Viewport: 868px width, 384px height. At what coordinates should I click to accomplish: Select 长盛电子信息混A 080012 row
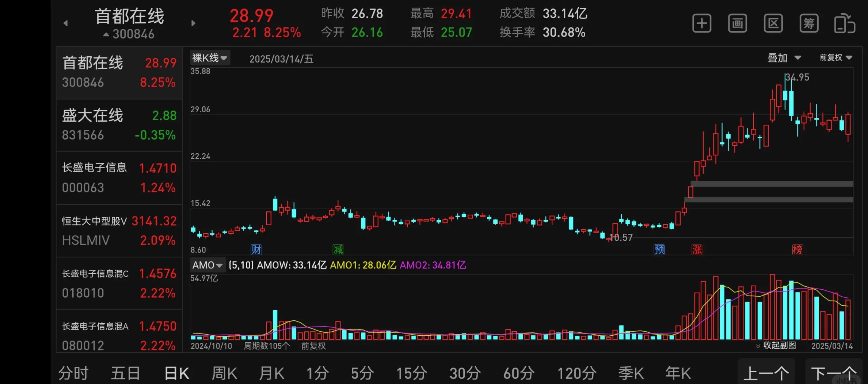[x=119, y=332]
